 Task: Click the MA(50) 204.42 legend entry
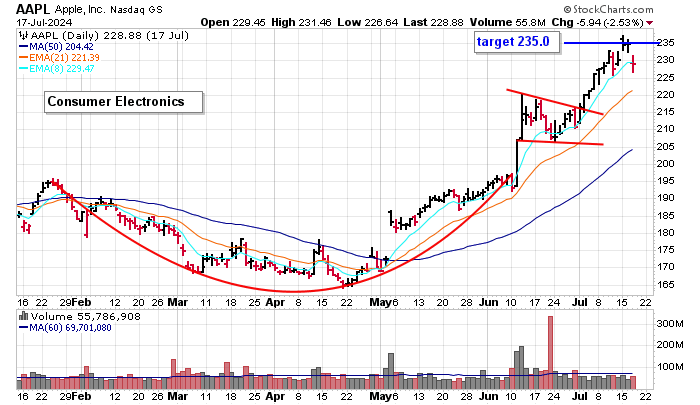pyautogui.click(x=56, y=46)
